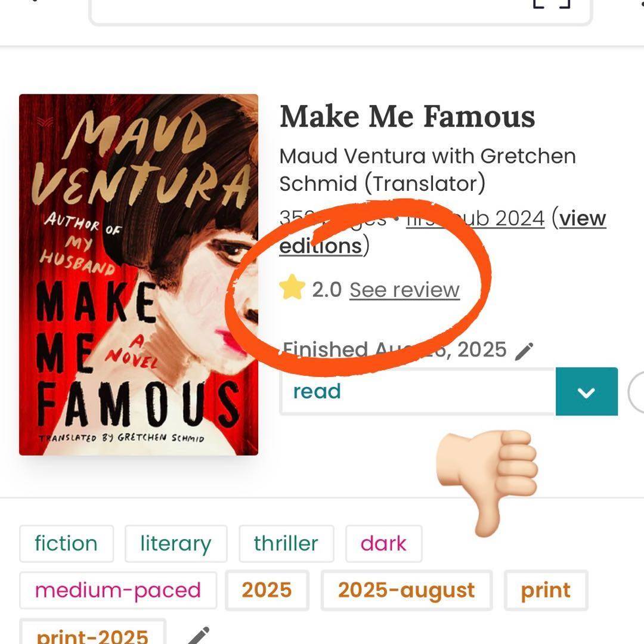Open the Make Me Famous cover image

(138, 275)
